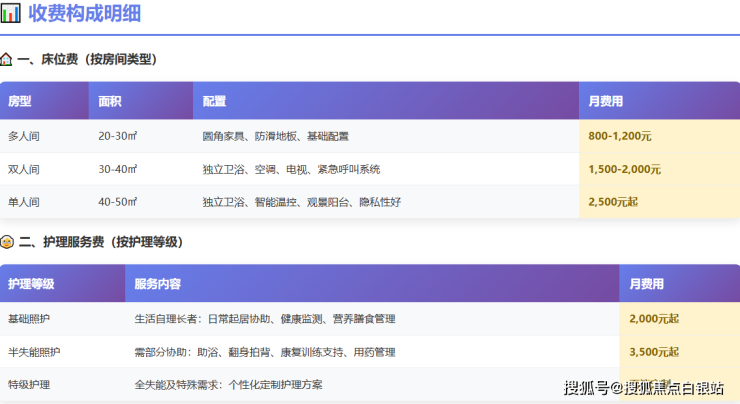This screenshot has height=404, width=740.
Task: Click 月费用 header in the bed fee table
Action: pos(605,101)
